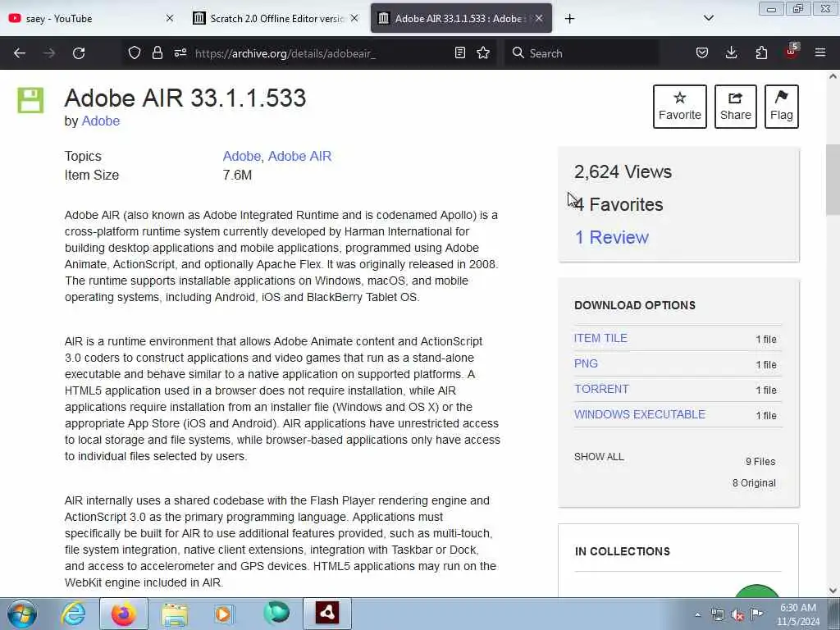
Task: Open the Adobe topic link
Action: [242, 156]
